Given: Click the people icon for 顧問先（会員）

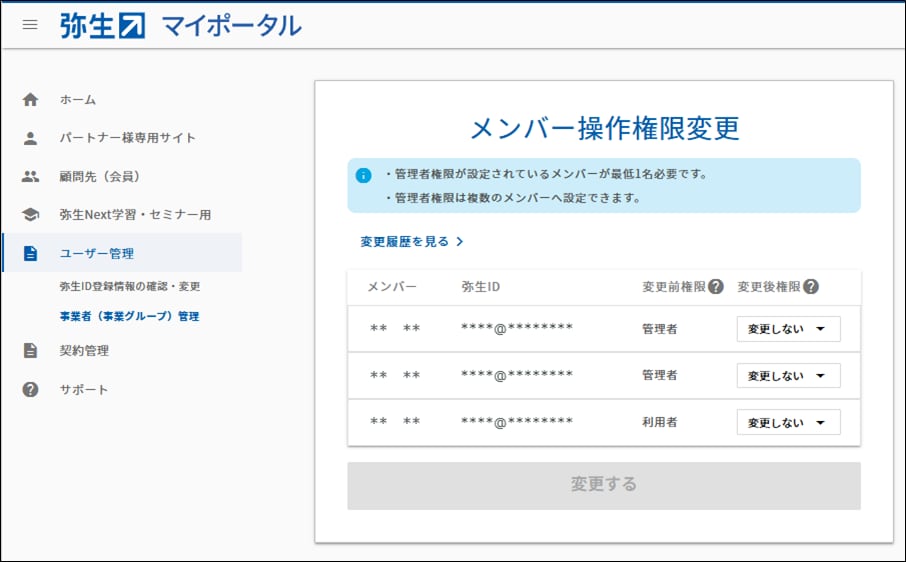Looking at the screenshot, I should [x=30, y=176].
